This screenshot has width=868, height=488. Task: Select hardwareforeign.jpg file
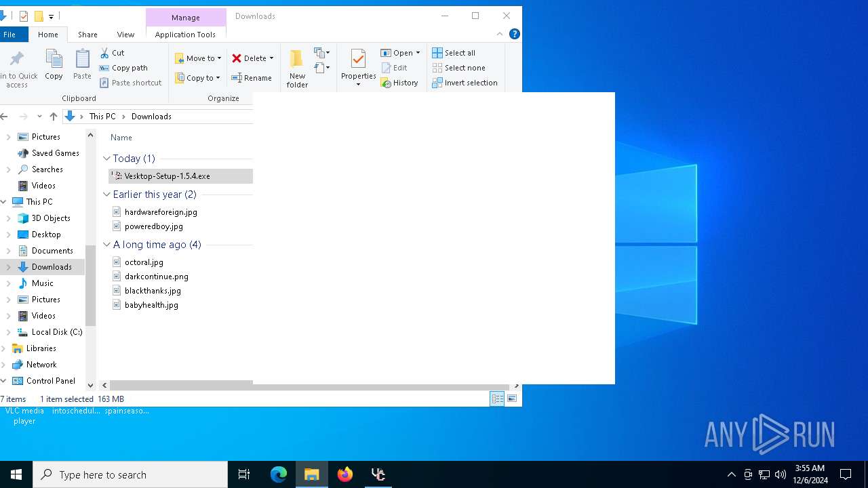coord(161,212)
